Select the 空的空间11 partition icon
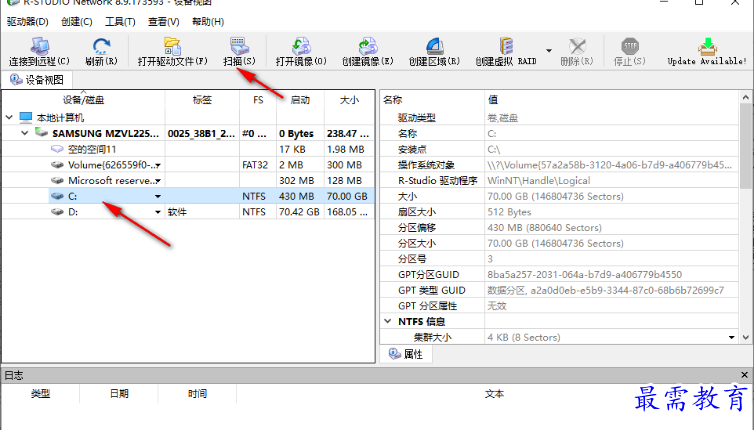 (x=57, y=149)
